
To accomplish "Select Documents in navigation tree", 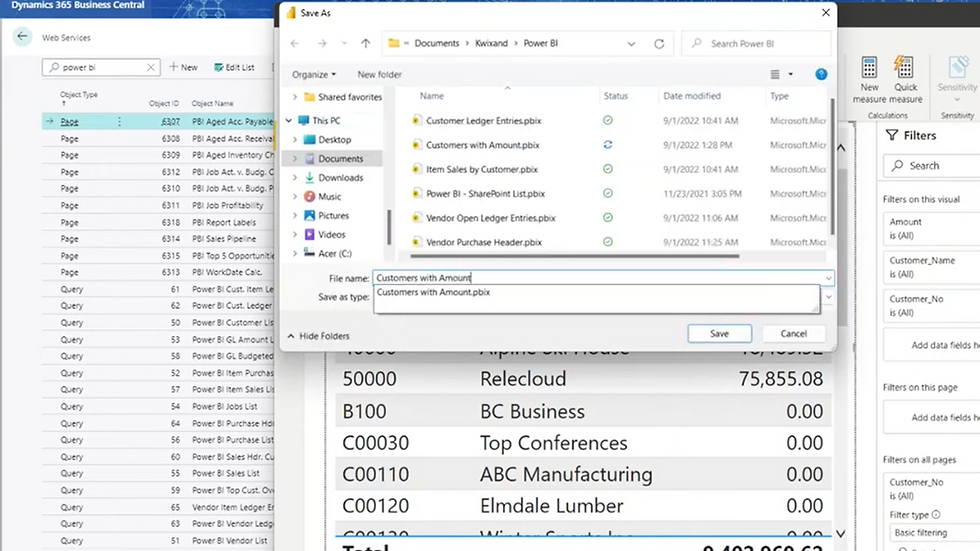I will 341,159.
